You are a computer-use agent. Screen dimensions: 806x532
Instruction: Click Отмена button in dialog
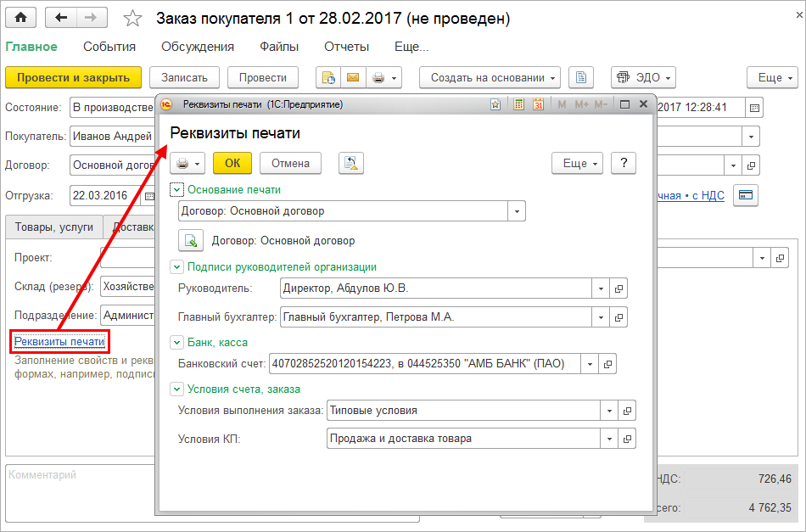pyautogui.click(x=290, y=164)
